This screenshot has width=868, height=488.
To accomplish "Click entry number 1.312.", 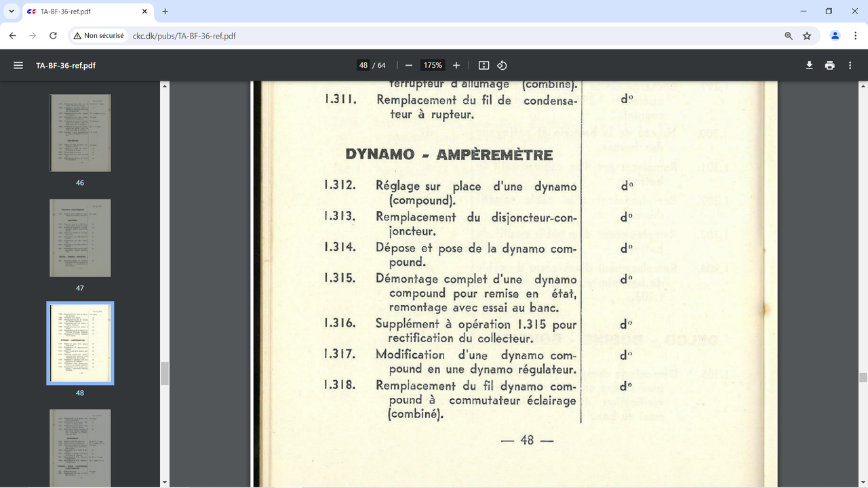I will pos(340,185).
